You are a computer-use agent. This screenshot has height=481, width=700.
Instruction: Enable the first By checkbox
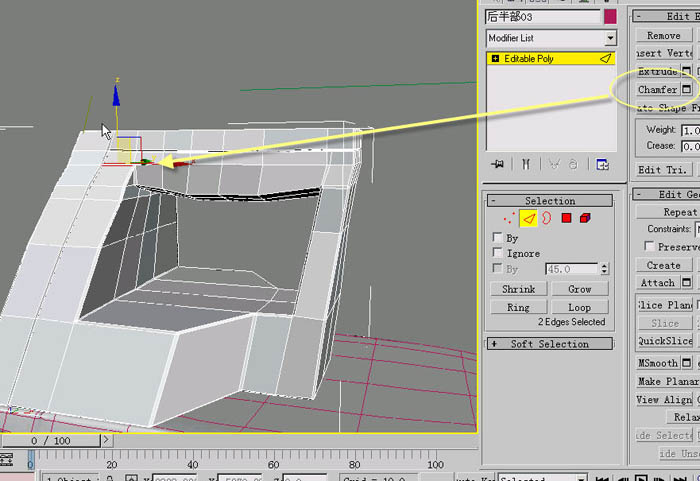click(497, 237)
